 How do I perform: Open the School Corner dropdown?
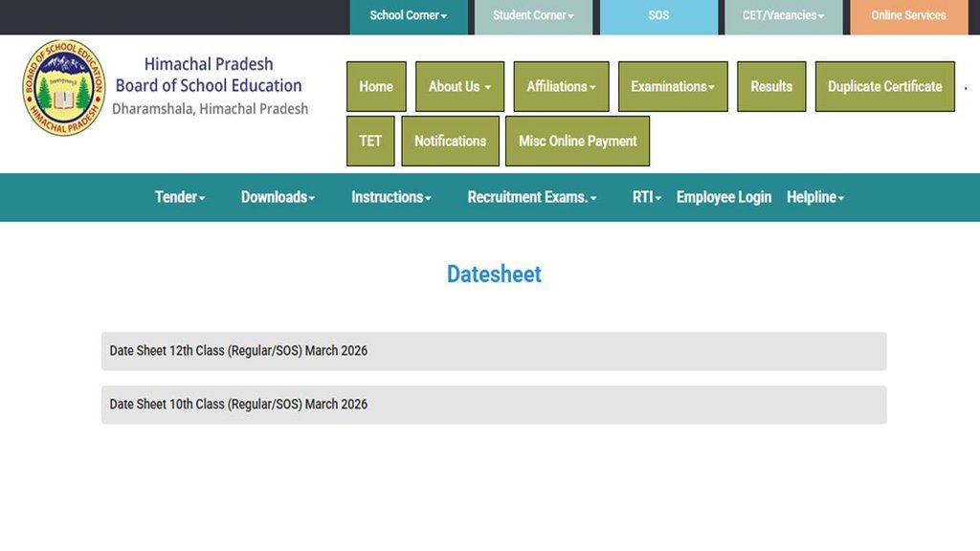coord(409,15)
